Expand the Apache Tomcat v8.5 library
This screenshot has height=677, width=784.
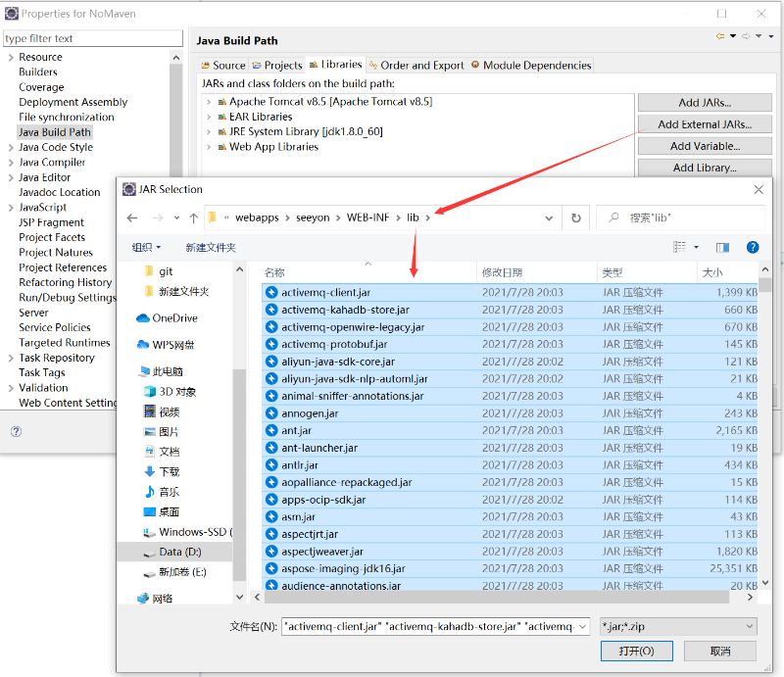(209, 102)
